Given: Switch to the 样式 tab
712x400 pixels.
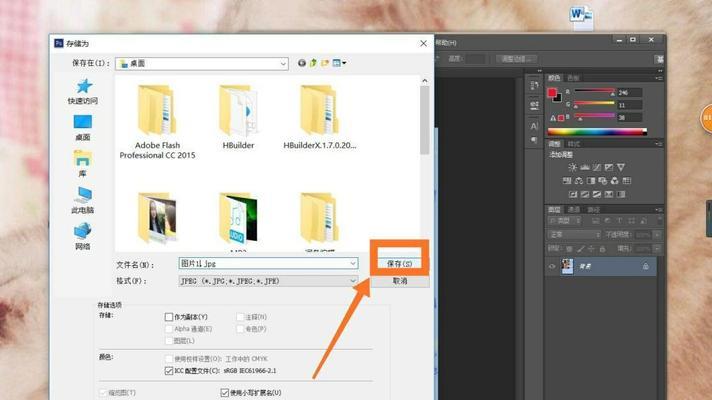Looking at the screenshot, I should pyautogui.click(x=574, y=144).
